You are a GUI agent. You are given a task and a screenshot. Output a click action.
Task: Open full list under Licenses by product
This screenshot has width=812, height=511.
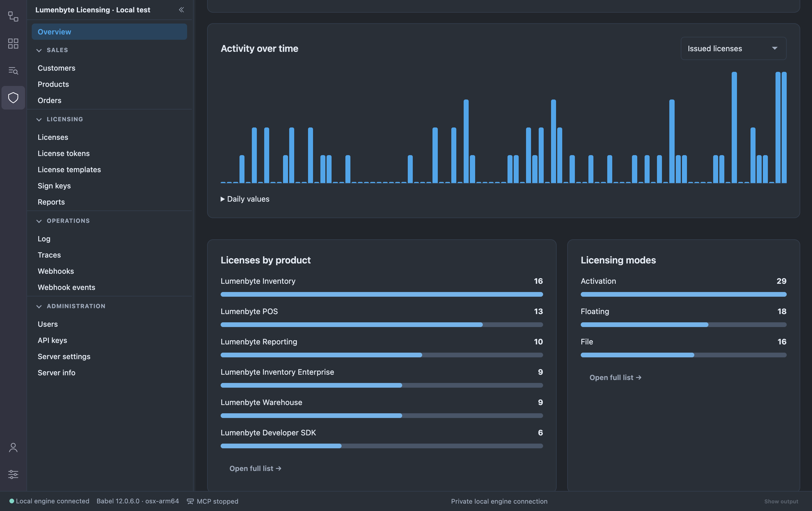[x=255, y=469]
